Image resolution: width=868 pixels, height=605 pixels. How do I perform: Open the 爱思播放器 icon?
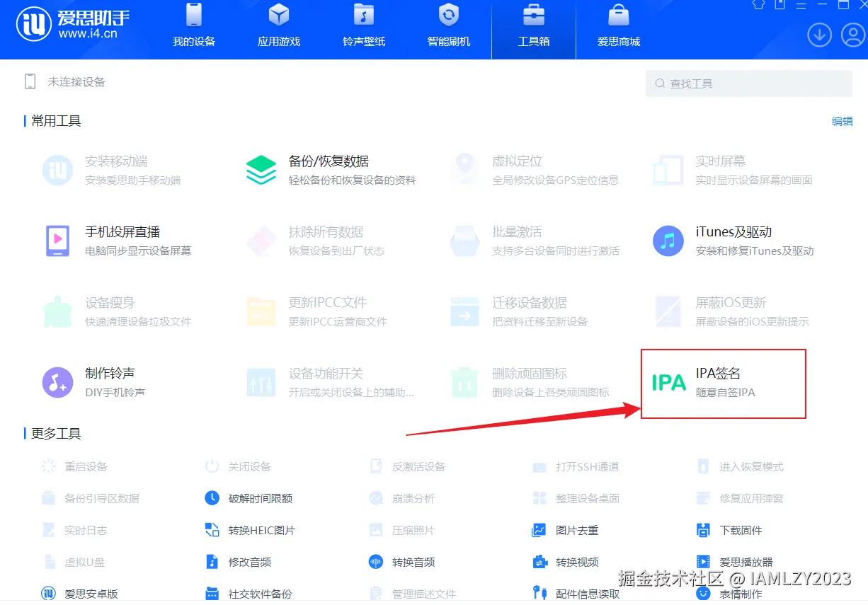pos(703,562)
